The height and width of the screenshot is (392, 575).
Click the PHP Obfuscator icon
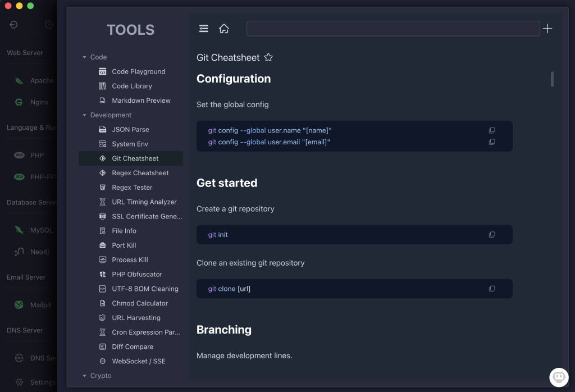click(x=103, y=274)
